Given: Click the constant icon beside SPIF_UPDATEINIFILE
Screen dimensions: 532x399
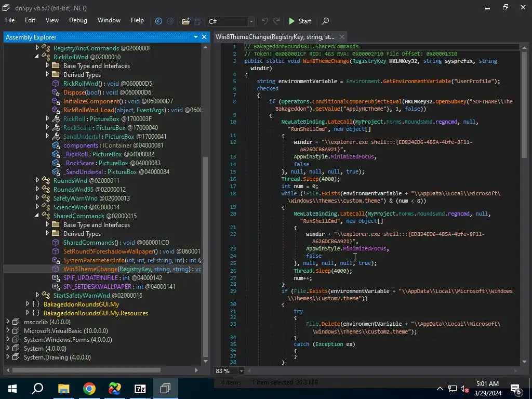Looking at the screenshot, I should [56, 278].
